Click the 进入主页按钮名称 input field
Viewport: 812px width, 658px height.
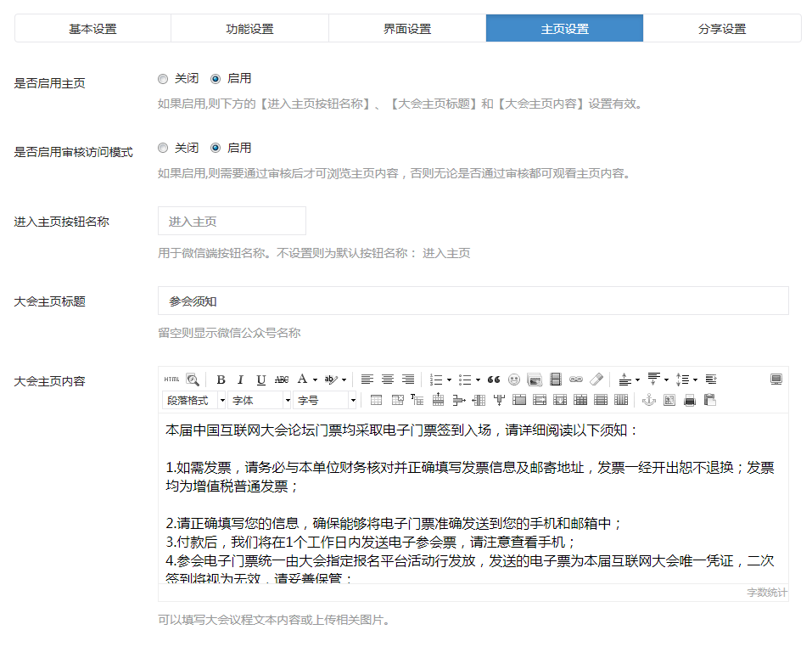232,222
